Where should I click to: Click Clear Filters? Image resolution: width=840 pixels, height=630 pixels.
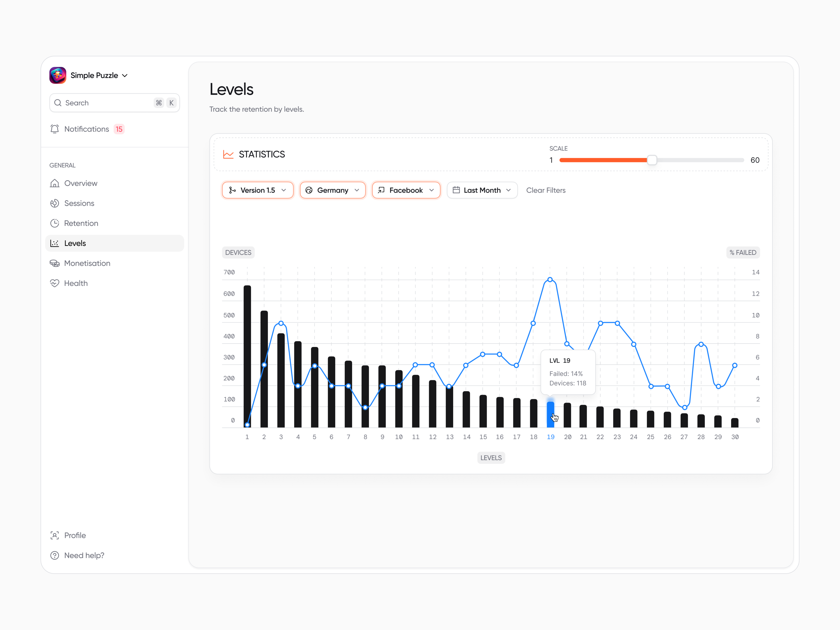pyautogui.click(x=546, y=190)
